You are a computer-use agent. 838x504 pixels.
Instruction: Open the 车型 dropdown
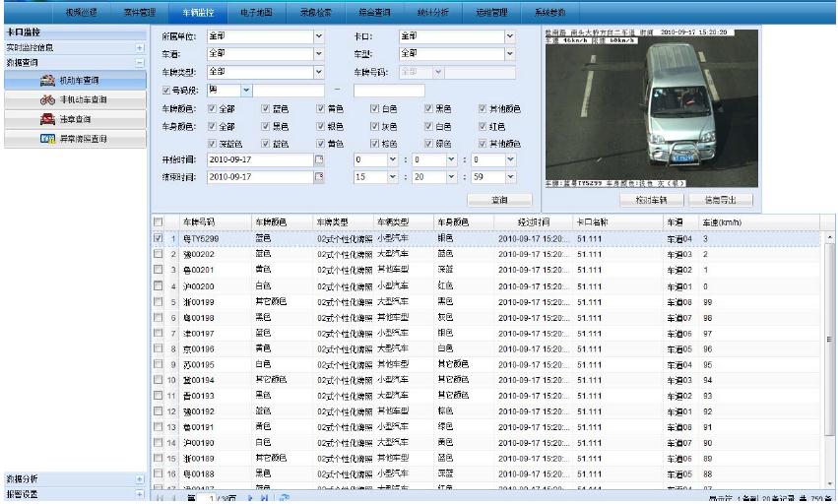pos(510,54)
